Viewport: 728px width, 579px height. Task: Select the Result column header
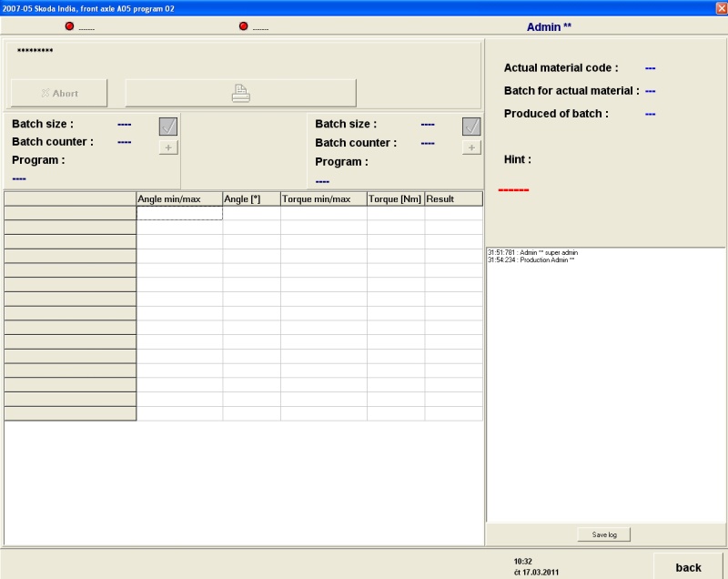tap(453, 198)
